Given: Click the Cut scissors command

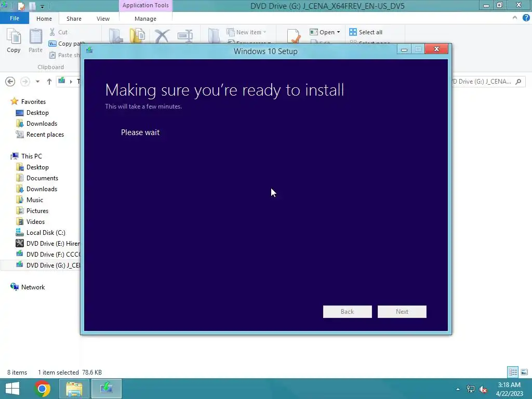Looking at the screenshot, I should tap(58, 32).
